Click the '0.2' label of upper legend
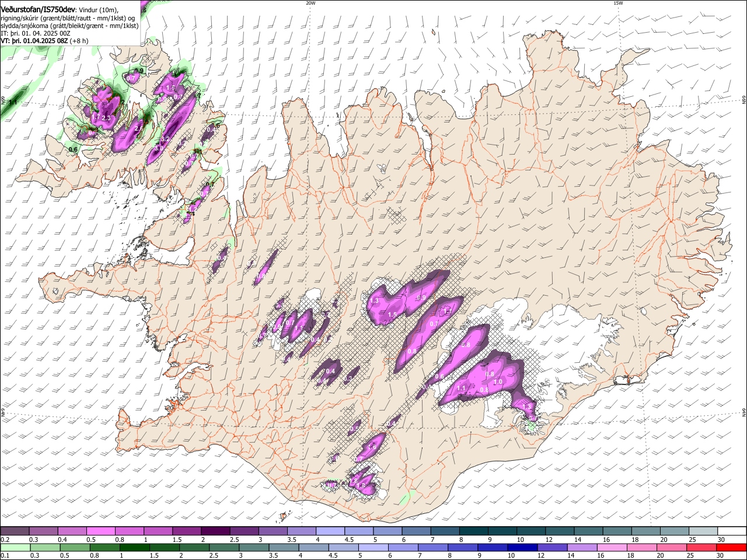Screen dimensions: 747x560 point(5,540)
